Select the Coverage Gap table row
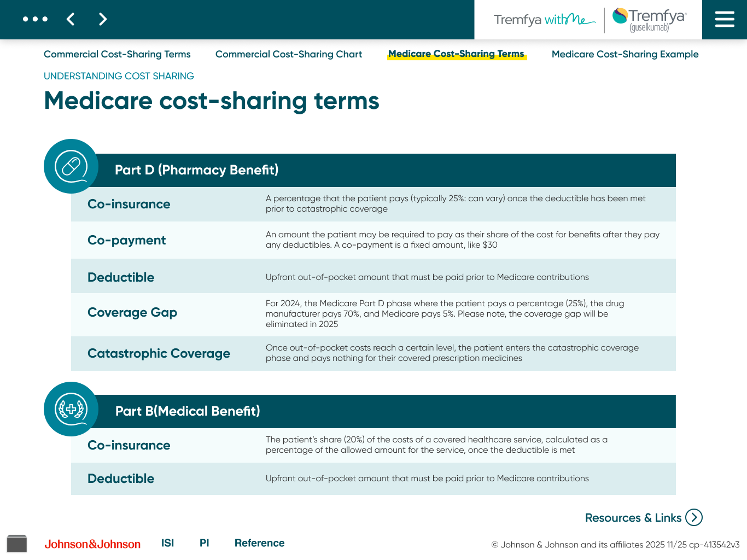The image size is (747, 560). pyautogui.click(x=373, y=314)
